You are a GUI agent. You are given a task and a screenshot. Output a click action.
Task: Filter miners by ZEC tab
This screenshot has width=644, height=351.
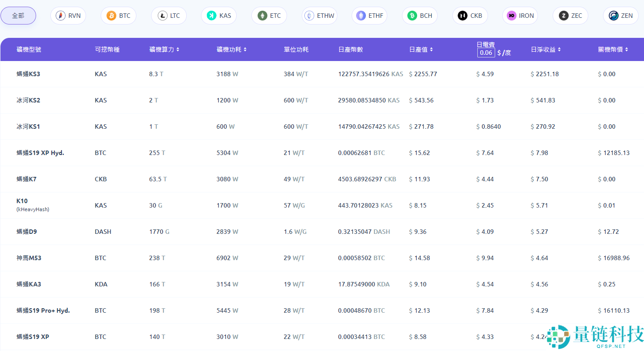pos(570,16)
